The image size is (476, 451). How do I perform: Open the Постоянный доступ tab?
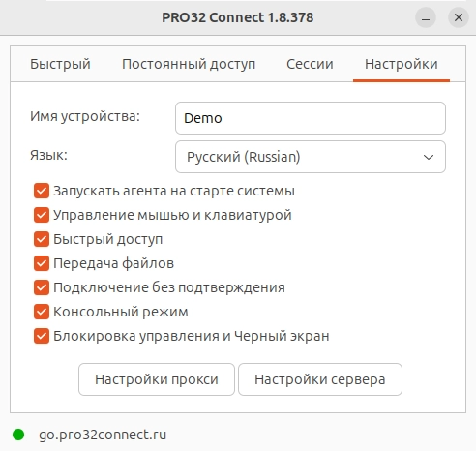click(x=189, y=64)
